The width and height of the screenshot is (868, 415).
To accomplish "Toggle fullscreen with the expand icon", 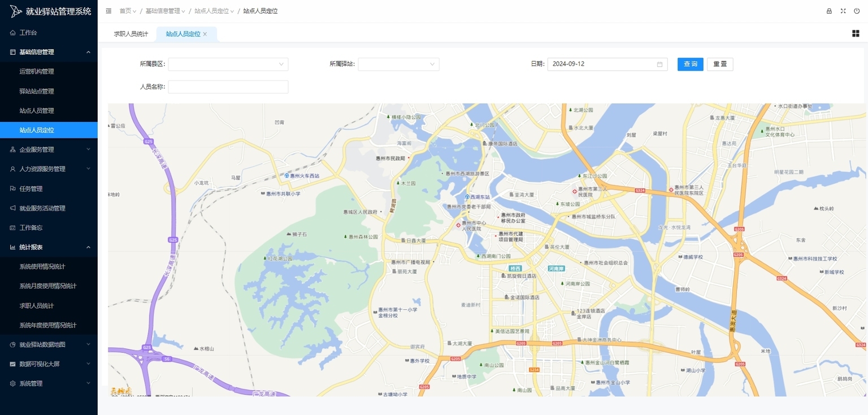I will click(843, 11).
